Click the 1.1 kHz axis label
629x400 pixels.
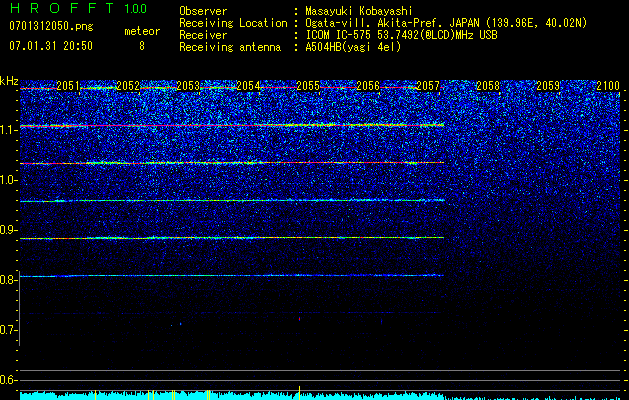click(9, 130)
